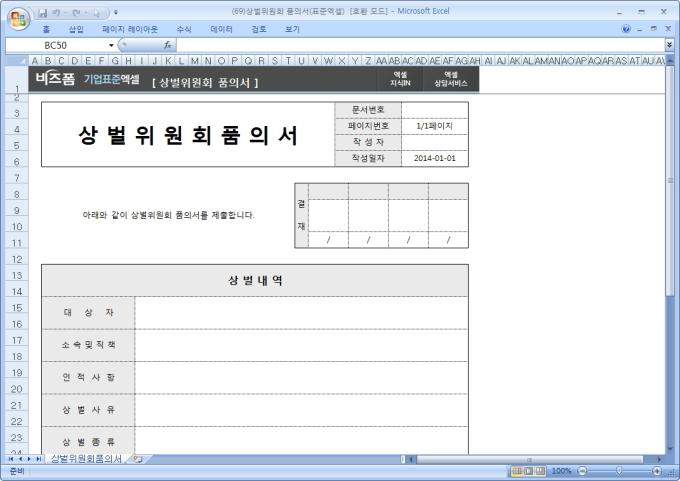Select the 상벌종류 label cell
Viewport: 680px width, 481px height.
pos(88,441)
